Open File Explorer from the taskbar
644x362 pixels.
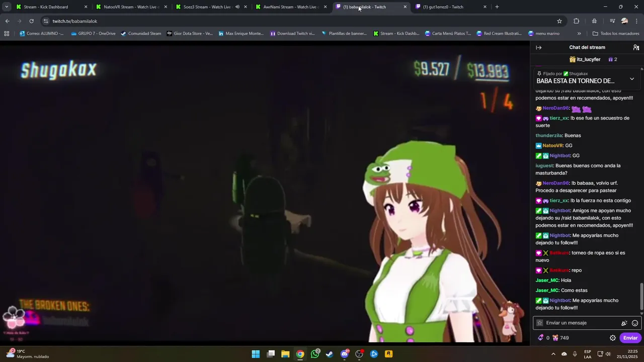pos(285,354)
